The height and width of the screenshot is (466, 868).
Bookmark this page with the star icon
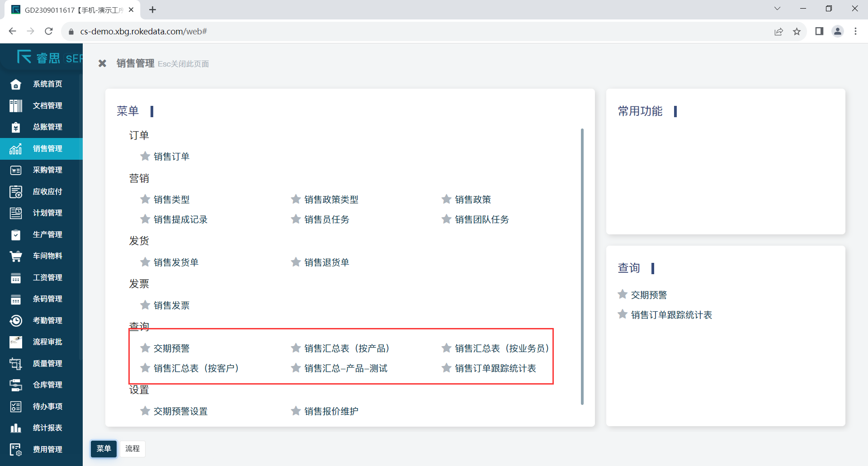pos(797,31)
